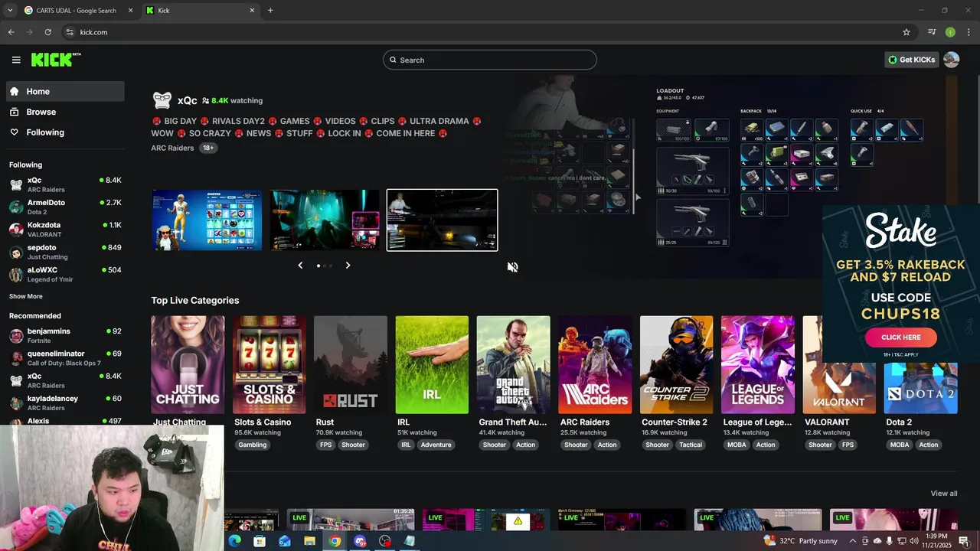980x551 pixels.
Task: Reload the kick.com page
Action: coord(47,32)
